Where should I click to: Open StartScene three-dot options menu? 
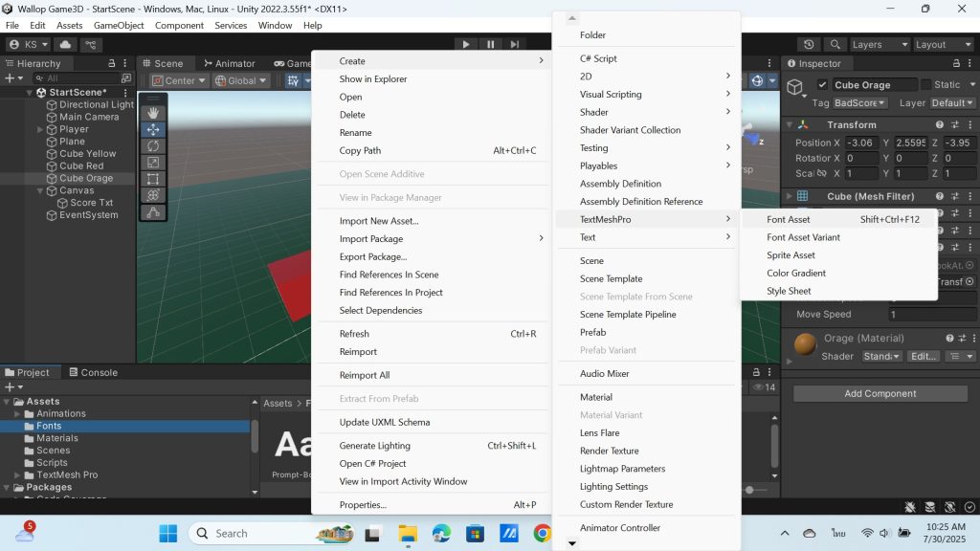click(x=125, y=93)
